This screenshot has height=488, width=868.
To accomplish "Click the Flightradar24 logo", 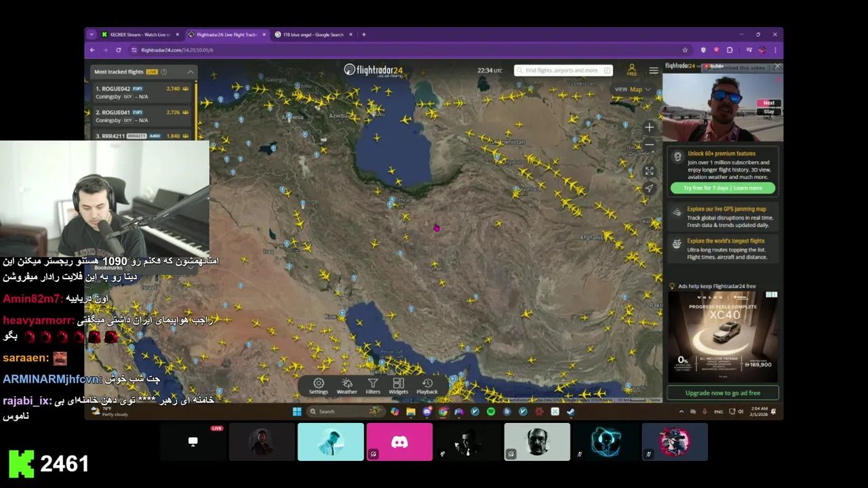I will pos(373,70).
